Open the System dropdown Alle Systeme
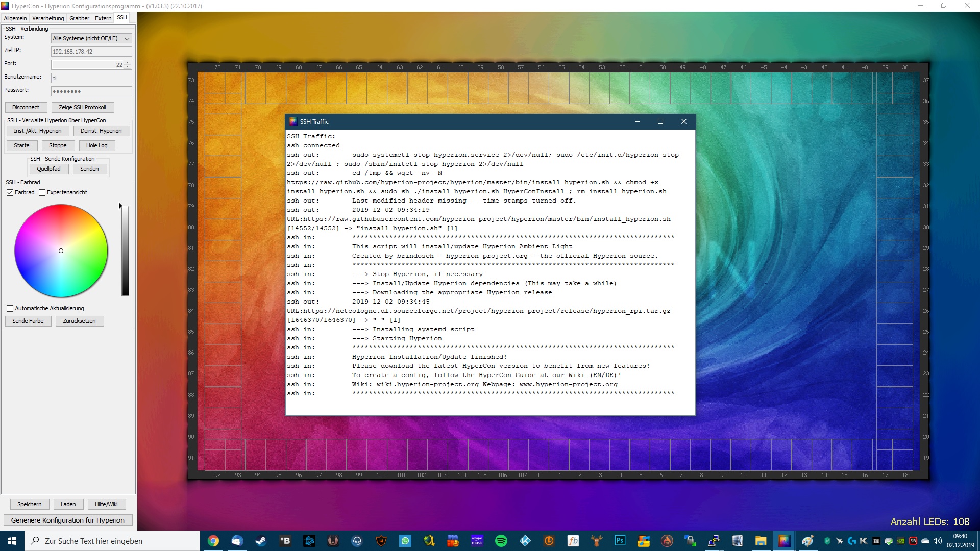This screenshot has height=551, width=980. 91,38
